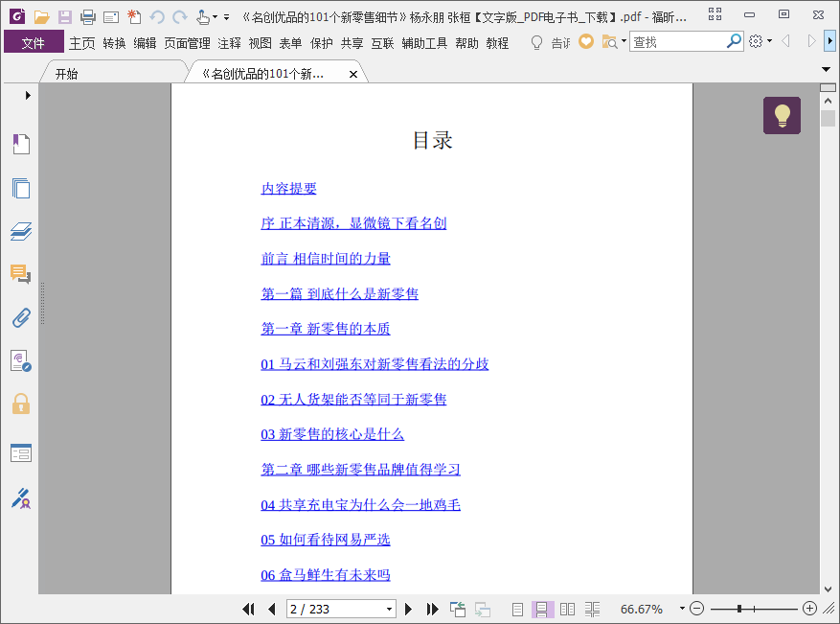Open the 内容提要 link
Viewport: 840px width, 624px height.
288,188
